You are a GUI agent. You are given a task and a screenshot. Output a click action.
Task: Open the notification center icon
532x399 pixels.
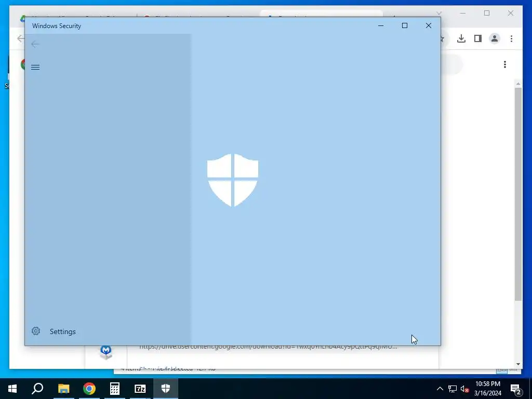coord(516,389)
